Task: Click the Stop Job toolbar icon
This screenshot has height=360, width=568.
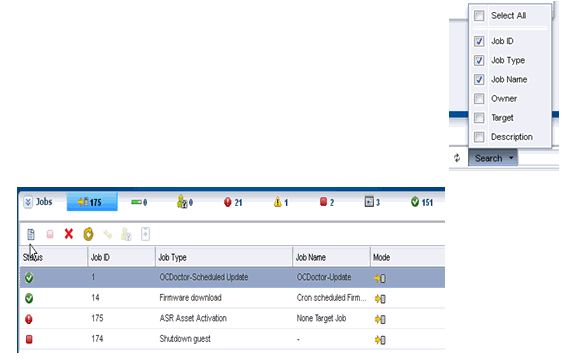Action: coord(50,234)
